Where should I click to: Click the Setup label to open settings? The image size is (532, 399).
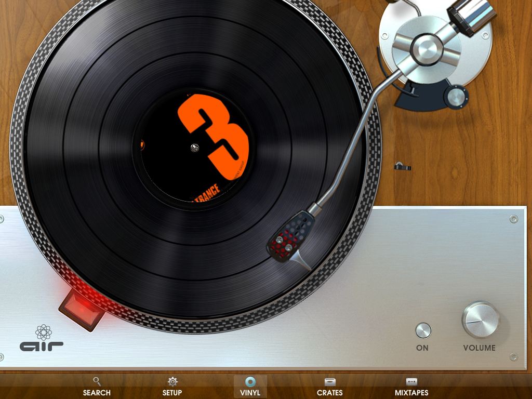point(171,393)
